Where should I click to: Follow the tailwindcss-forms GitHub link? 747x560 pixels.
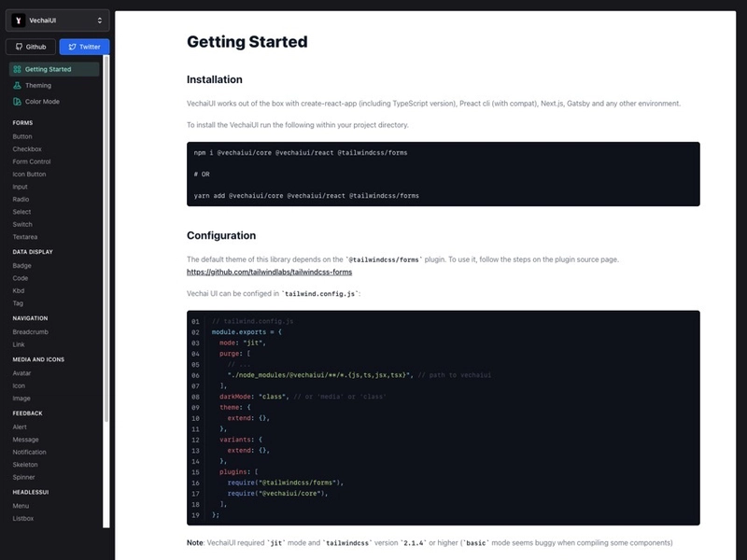269,272
